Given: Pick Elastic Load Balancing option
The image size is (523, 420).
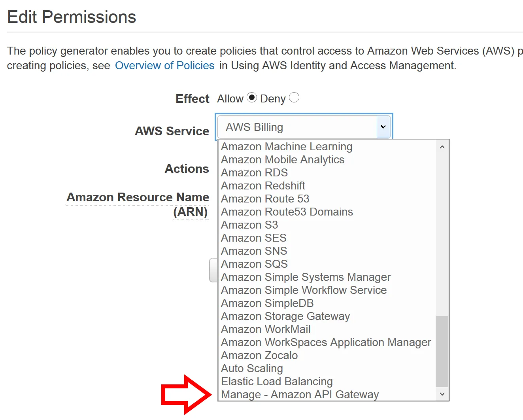Looking at the screenshot, I should tap(277, 382).
